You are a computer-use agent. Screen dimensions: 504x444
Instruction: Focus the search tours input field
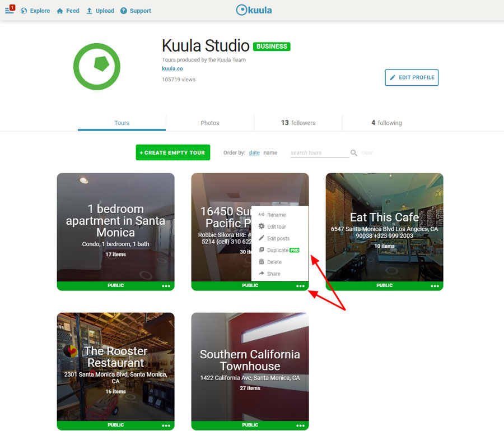pyautogui.click(x=320, y=152)
